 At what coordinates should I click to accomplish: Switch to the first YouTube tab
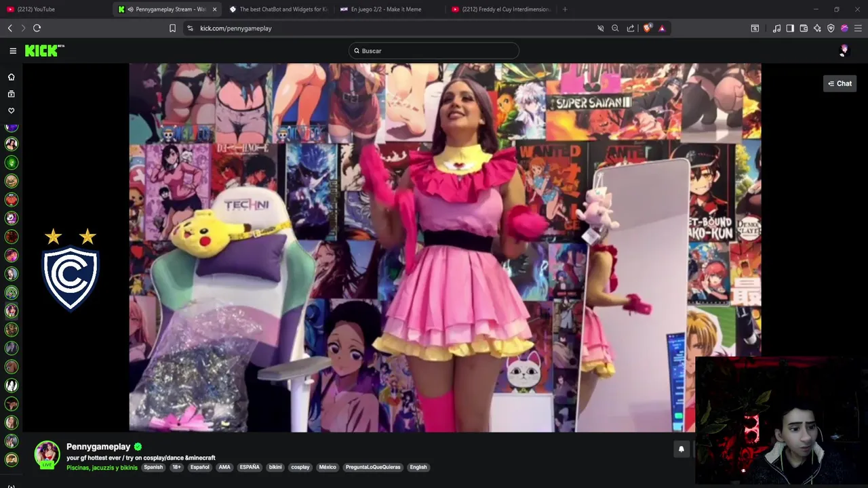[x=54, y=9]
